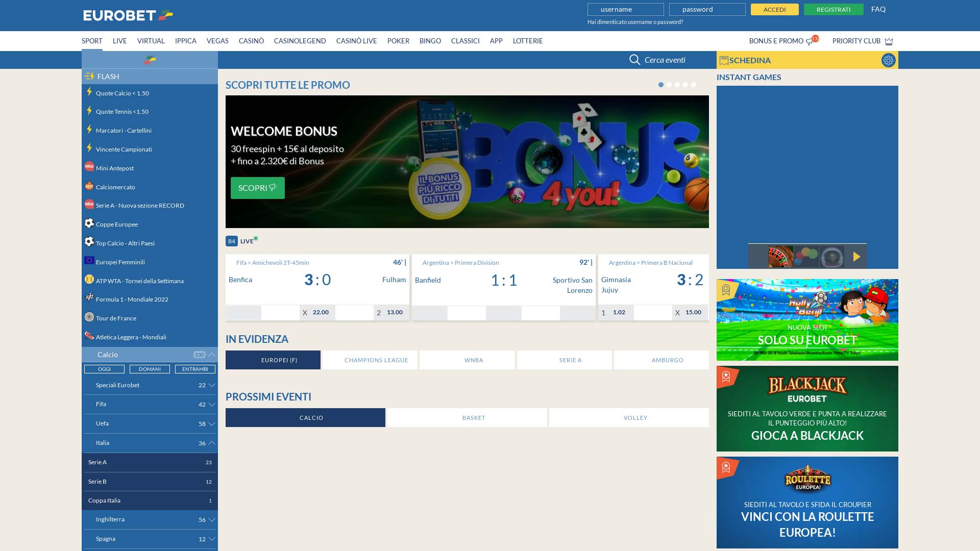Open the Formula 1 Mondiale 2022 shortcut

tap(132, 299)
